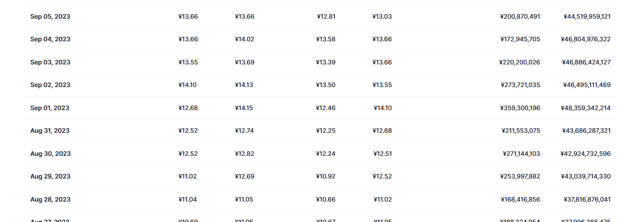Click the ¥359,300,196 volume cell
Viewport: 644px width, 222px height.
click(520, 108)
